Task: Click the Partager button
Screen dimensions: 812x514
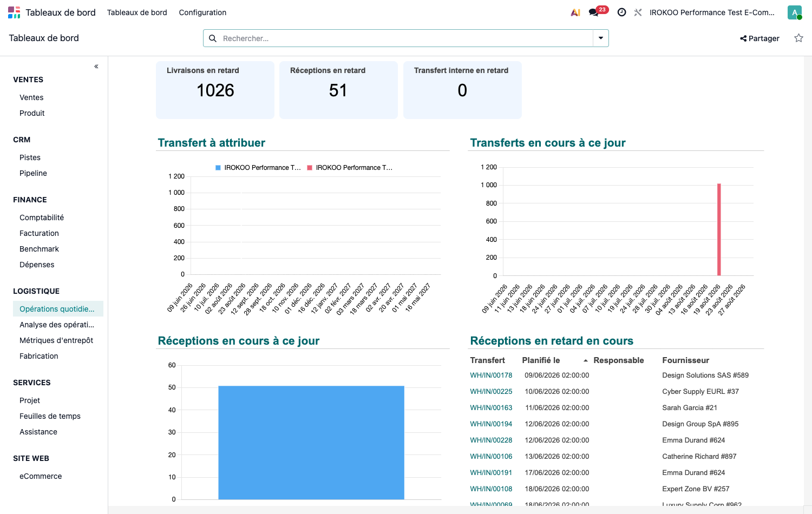Action: point(759,38)
